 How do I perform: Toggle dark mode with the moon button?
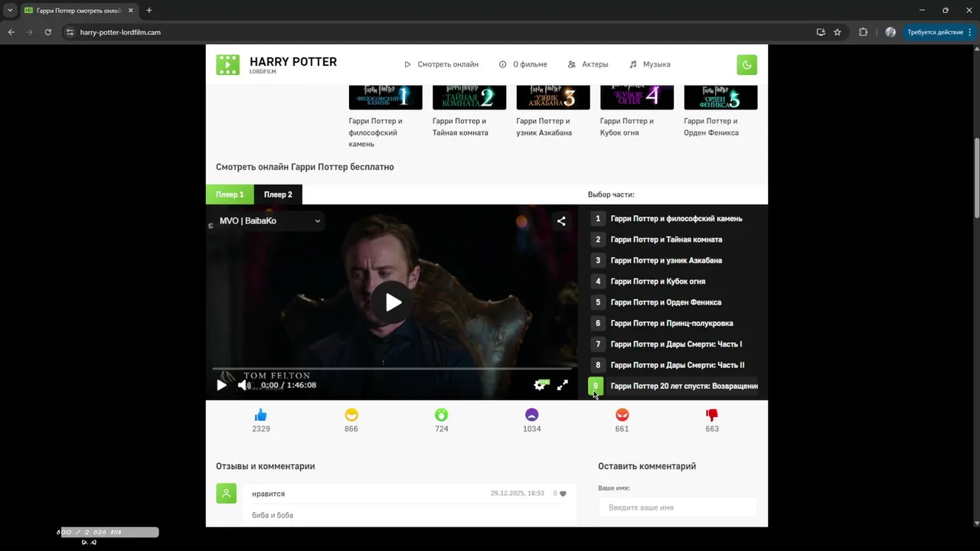tap(746, 65)
